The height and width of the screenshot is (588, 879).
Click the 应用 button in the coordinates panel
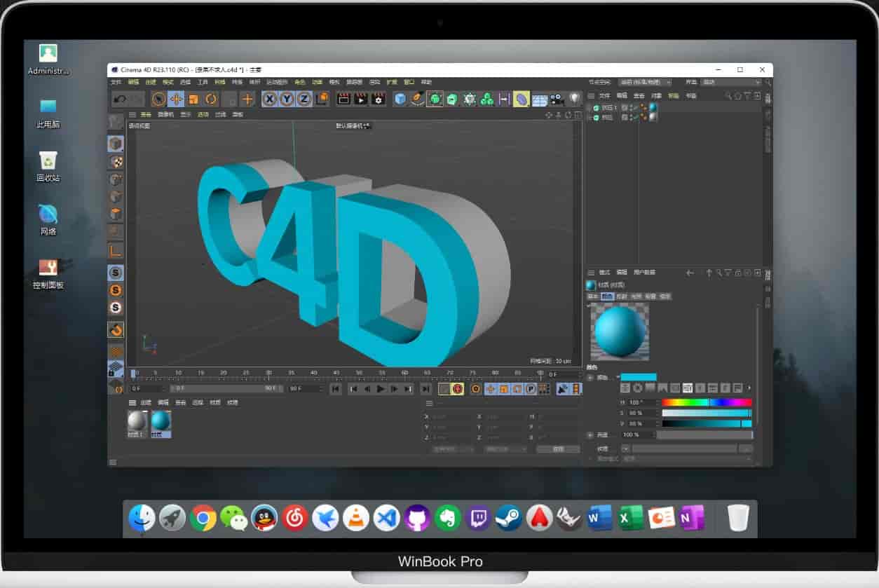coord(557,448)
